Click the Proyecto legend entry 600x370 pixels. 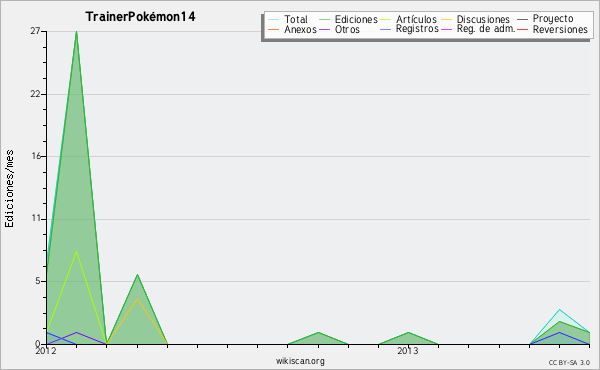[553, 19]
